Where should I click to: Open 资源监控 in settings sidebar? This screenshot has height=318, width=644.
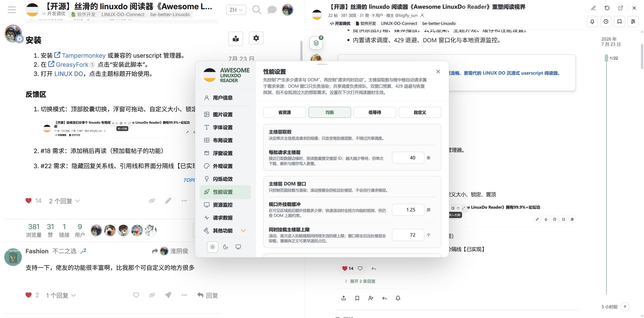[x=225, y=205]
